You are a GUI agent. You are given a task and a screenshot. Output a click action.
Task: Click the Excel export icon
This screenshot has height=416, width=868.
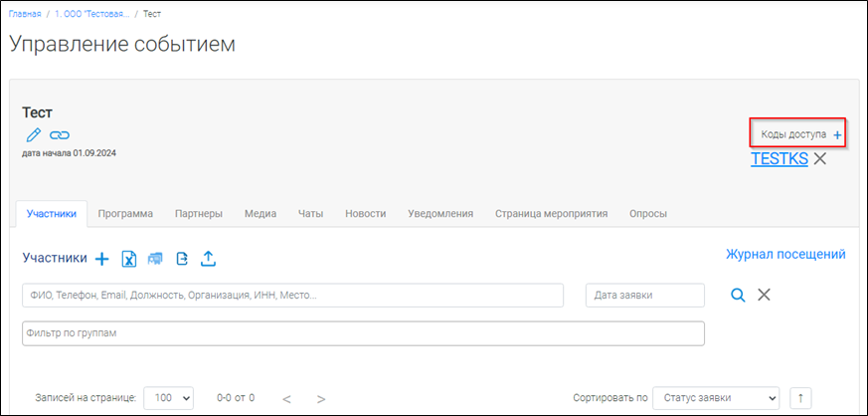[x=128, y=259]
